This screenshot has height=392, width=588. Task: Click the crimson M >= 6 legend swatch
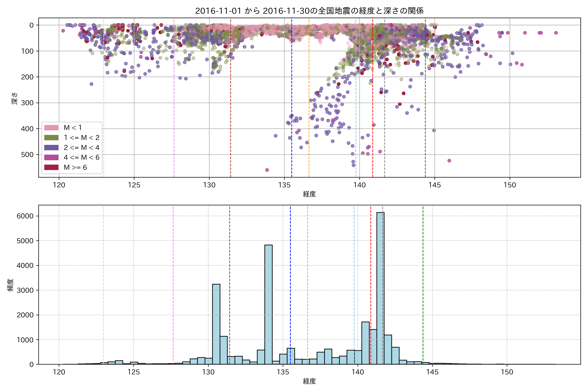51,168
